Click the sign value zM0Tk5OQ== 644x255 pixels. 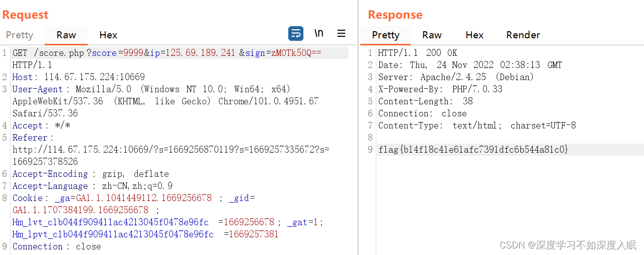point(296,53)
